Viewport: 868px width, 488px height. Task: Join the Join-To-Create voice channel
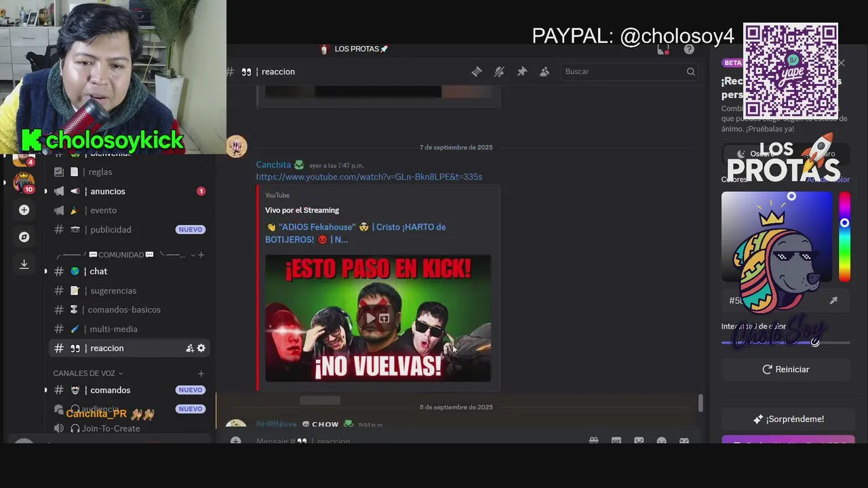tap(129, 428)
